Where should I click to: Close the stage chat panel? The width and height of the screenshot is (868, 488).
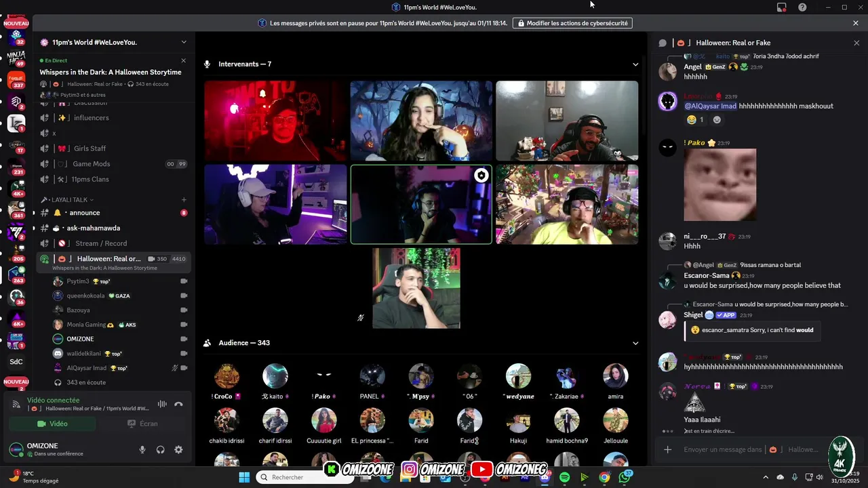[x=856, y=43]
